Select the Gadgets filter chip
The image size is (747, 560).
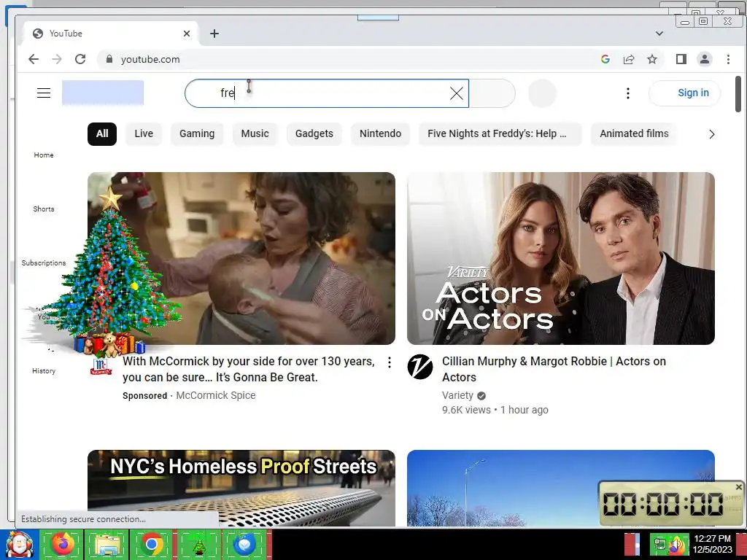coord(314,134)
